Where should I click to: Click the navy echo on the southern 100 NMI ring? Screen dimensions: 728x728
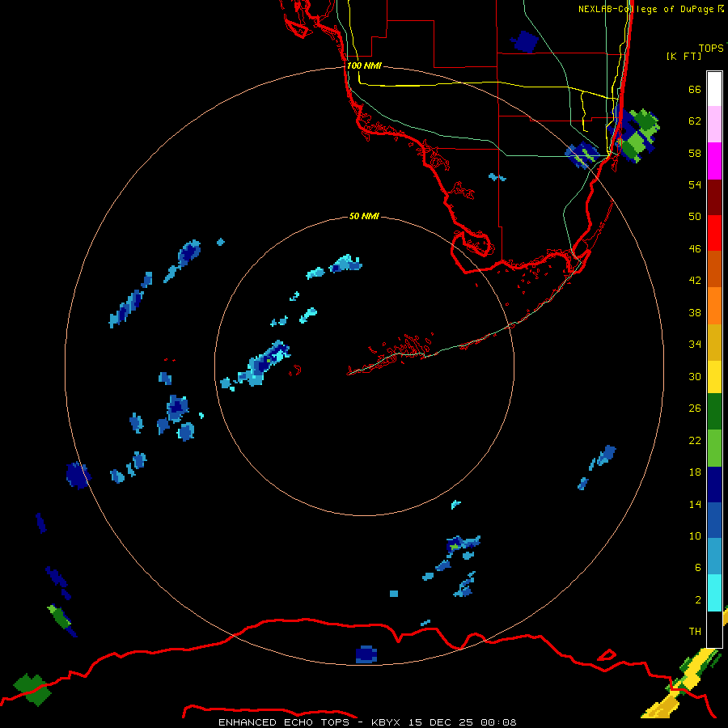click(x=366, y=654)
